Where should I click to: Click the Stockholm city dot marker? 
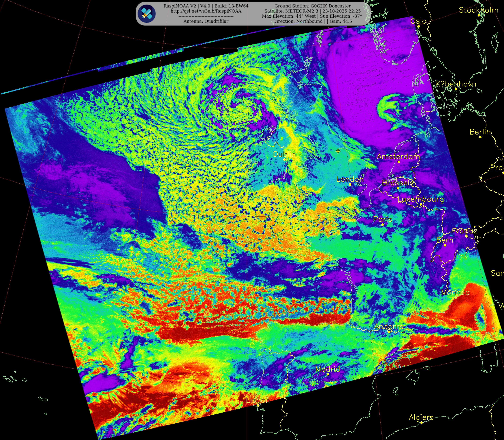click(479, 15)
